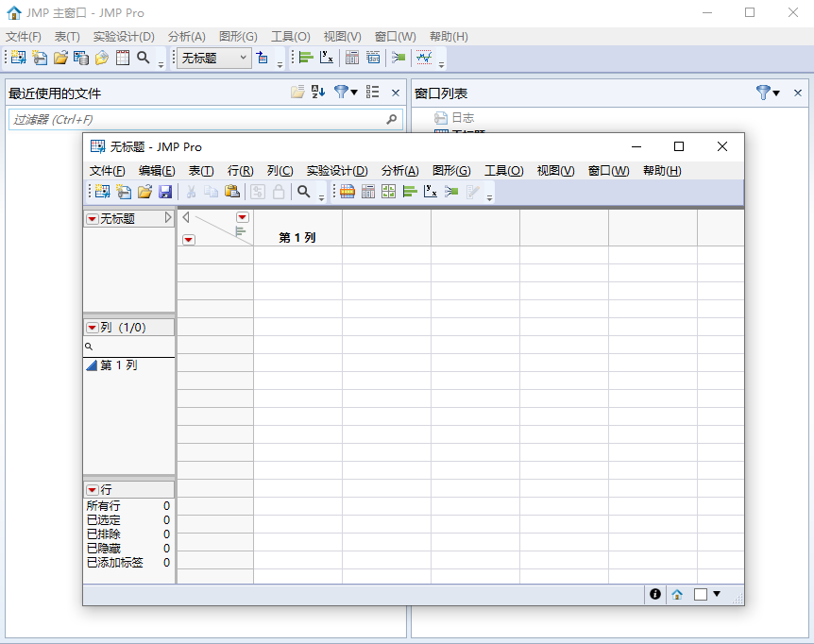
Task: Open red triangle menu for 行 panel
Action: click(x=93, y=490)
